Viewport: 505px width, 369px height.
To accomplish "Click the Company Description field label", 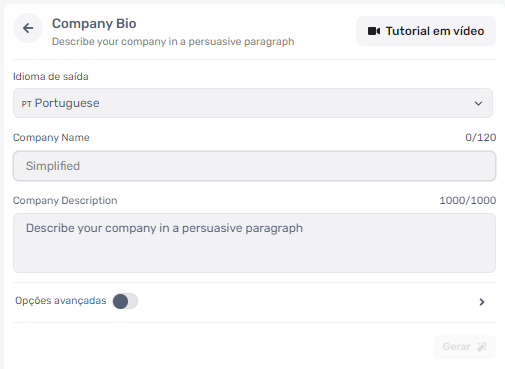I will [x=65, y=200].
